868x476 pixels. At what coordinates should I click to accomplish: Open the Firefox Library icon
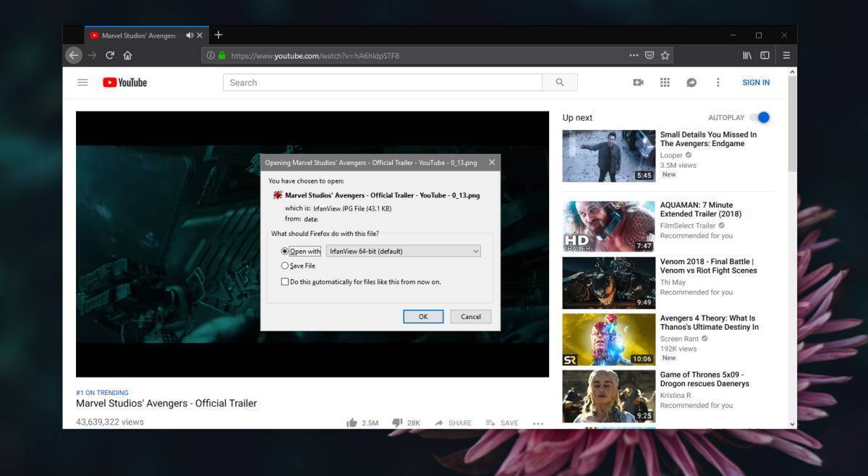pyautogui.click(x=747, y=56)
